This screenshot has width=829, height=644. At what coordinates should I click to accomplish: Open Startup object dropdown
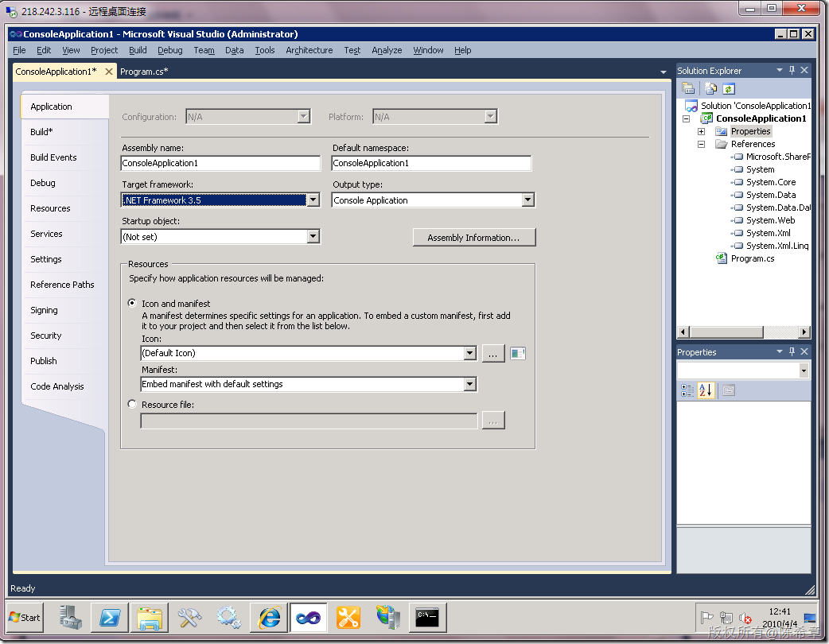point(313,236)
